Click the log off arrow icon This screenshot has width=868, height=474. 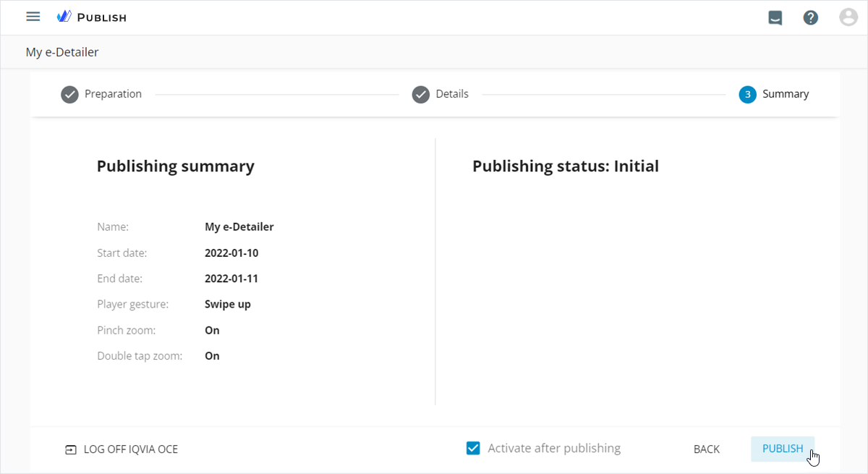pos(70,449)
